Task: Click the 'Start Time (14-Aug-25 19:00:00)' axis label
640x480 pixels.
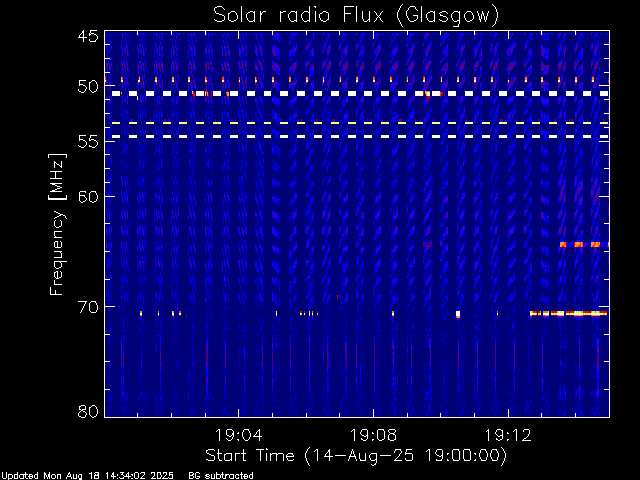Action: coord(356,456)
